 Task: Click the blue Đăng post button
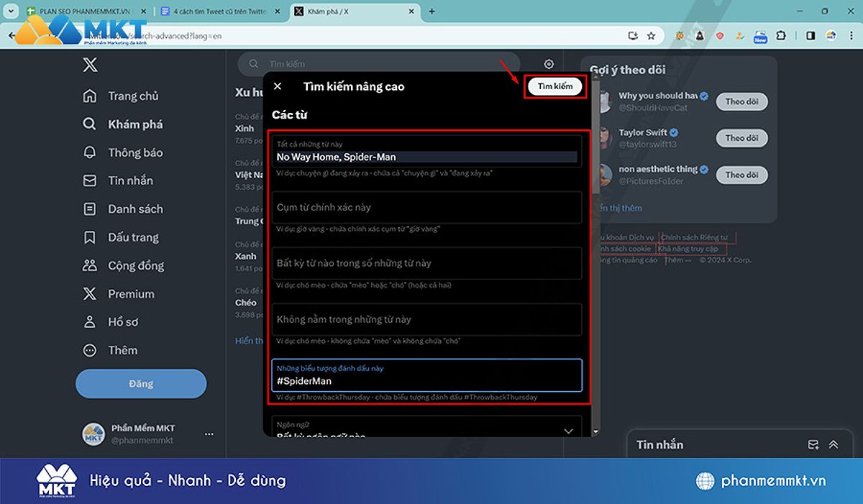click(141, 383)
